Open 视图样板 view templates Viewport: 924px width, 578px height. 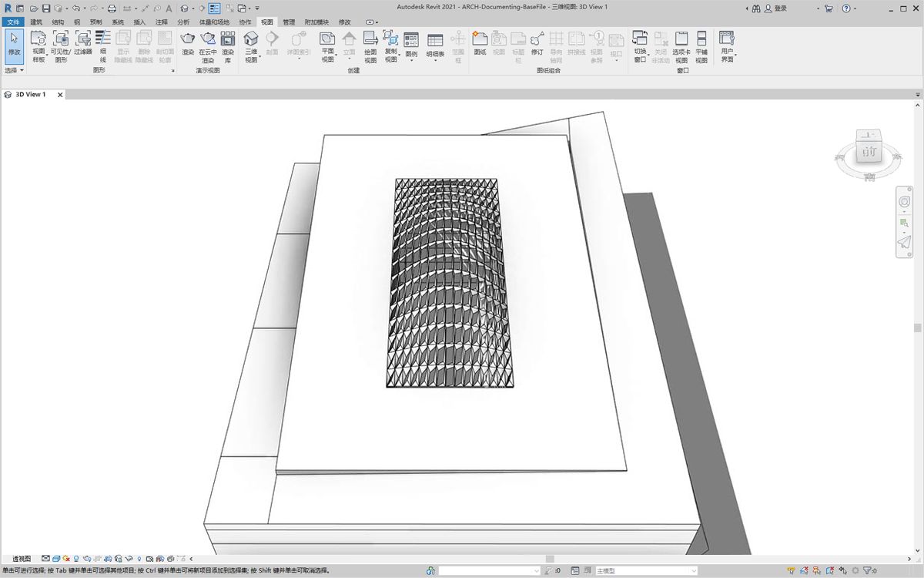click(x=38, y=46)
